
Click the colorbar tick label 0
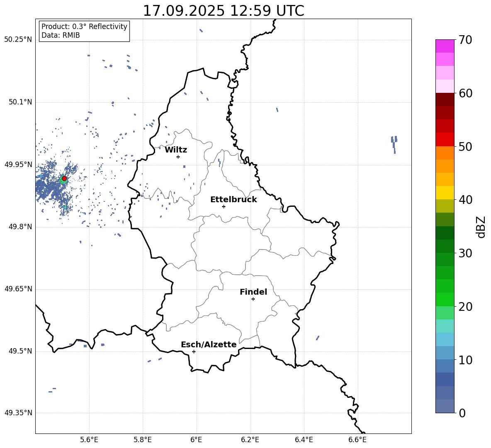pos(462,413)
